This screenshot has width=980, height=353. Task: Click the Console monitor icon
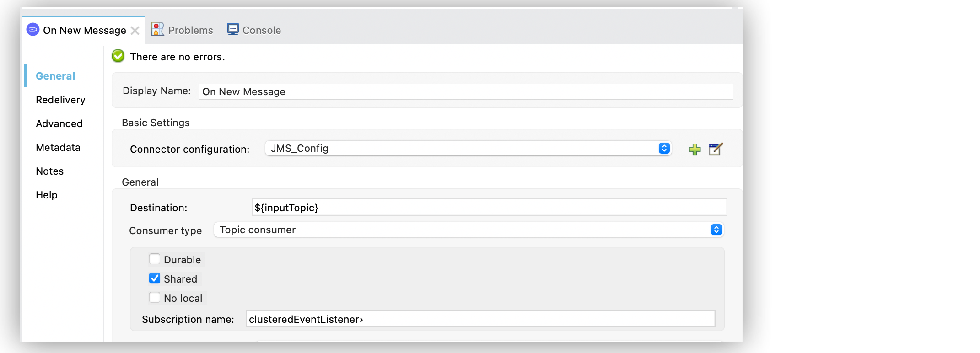[x=233, y=30]
